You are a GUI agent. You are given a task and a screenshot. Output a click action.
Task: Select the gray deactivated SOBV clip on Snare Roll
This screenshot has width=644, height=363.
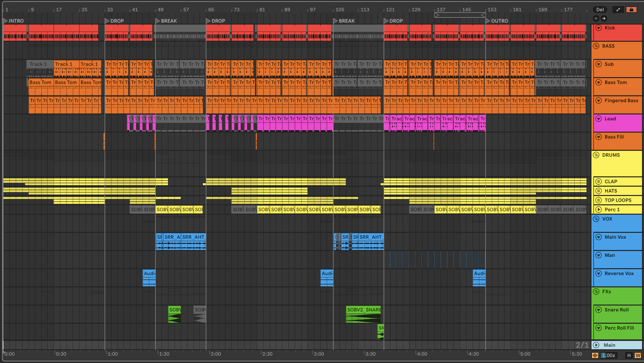coord(200,314)
